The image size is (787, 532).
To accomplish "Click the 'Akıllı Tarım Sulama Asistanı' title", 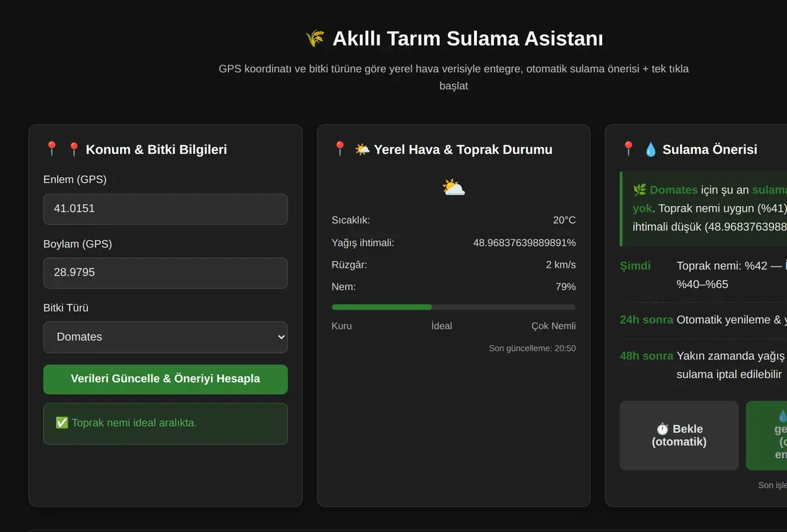I will pos(468,39).
